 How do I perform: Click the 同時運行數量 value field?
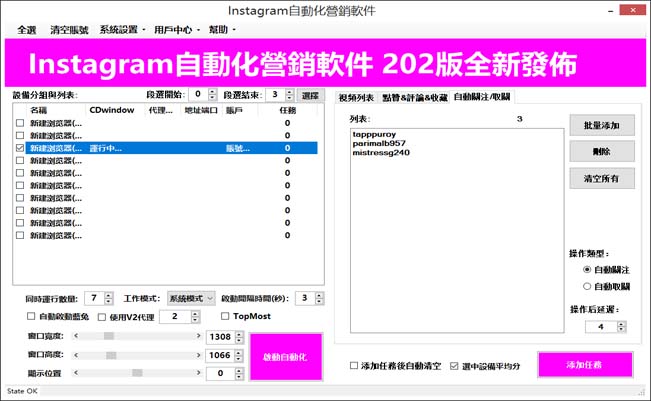tap(95, 298)
